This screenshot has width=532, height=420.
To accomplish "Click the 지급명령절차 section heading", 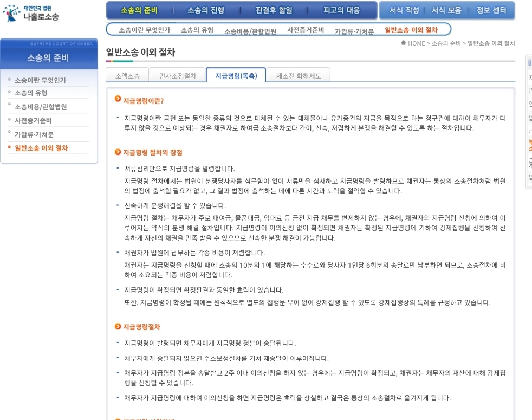I will [x=141, y=327].
